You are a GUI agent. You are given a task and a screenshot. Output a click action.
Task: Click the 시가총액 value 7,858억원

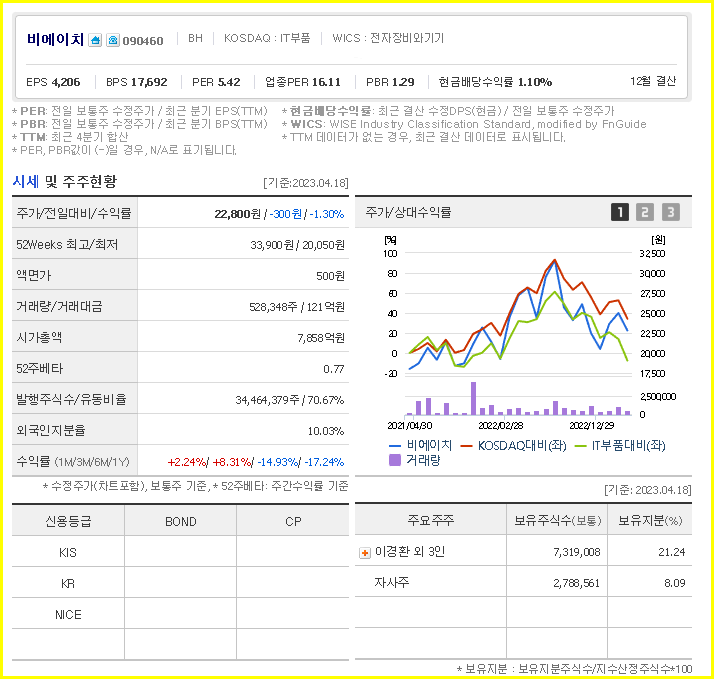(321, 338)
